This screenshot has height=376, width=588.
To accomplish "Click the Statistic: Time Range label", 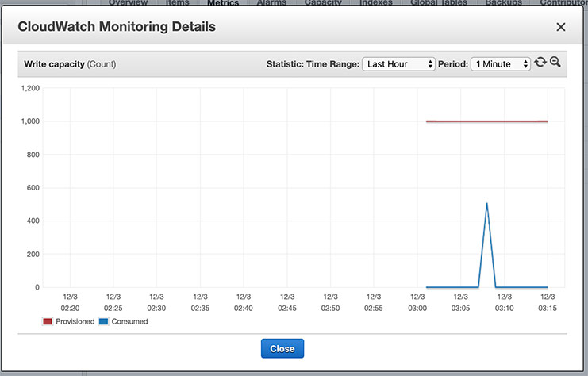I will point(313,64).
